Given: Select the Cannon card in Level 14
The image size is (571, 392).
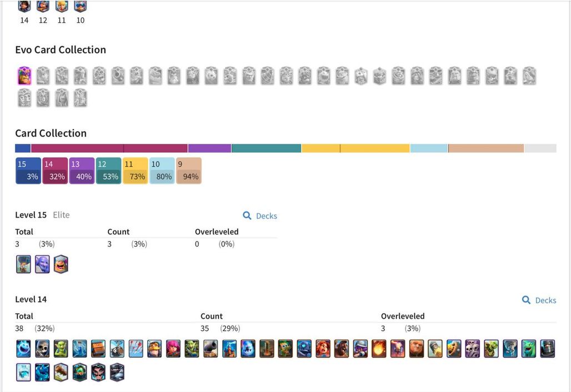Looking at the screenshot, I should coord(211,348).
